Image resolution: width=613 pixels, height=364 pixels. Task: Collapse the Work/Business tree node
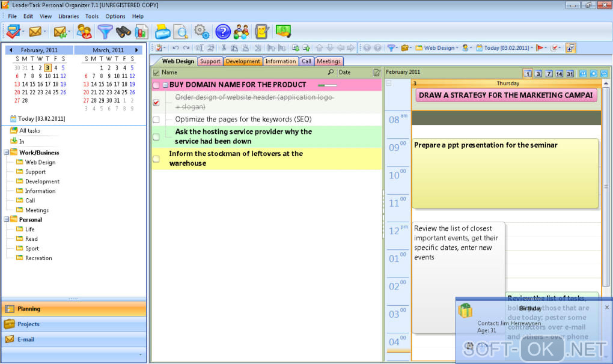(6, 153)
